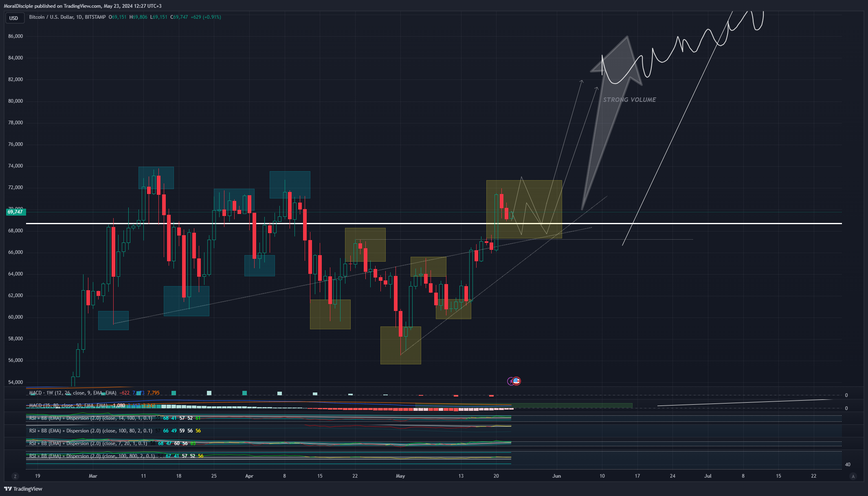
Task: Click the 74,000 price axis label
Action: click(15, 166)
